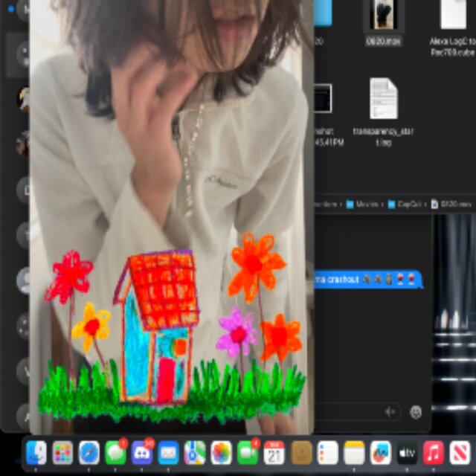Open the Photos app in the dock
Viewport: 476px width, 476px height.
click(222, 452)
